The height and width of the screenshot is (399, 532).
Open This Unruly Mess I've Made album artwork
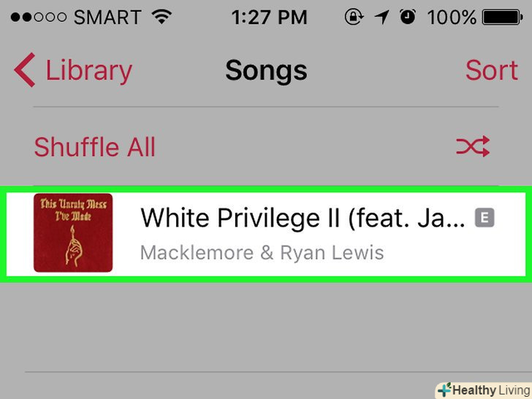(73, 232)
